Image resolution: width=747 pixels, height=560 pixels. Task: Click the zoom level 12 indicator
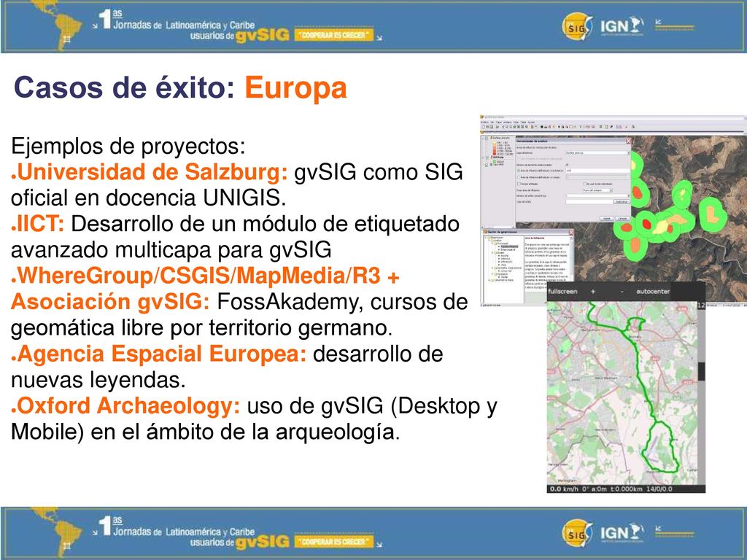pyautogui.click(x=701, y=305)
